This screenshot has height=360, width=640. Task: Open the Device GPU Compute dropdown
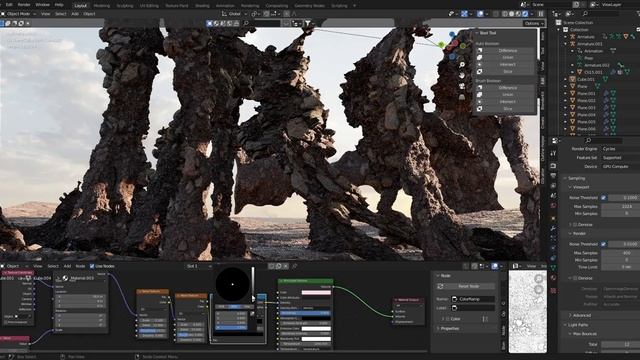coord(620,167)
